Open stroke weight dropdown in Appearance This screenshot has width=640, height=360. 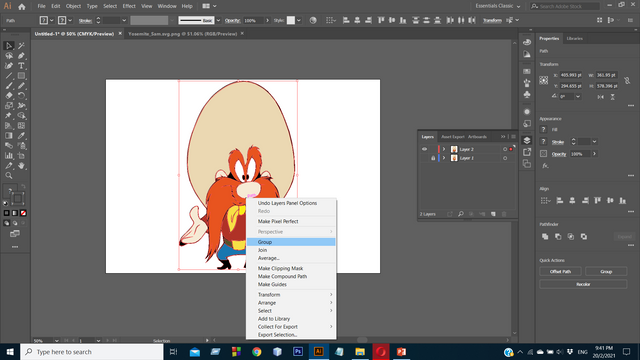click(595, 142)
